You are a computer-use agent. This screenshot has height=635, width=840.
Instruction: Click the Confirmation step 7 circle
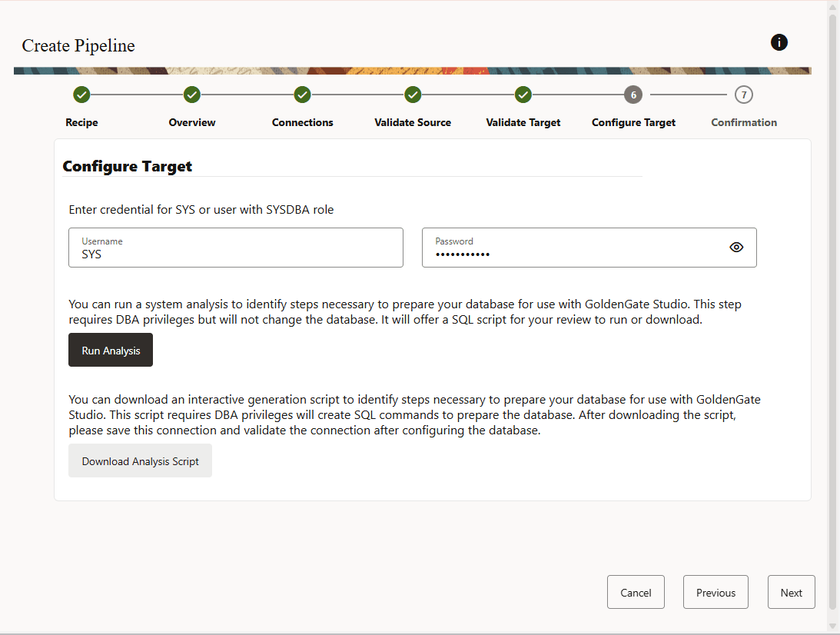tap(743, 95)
